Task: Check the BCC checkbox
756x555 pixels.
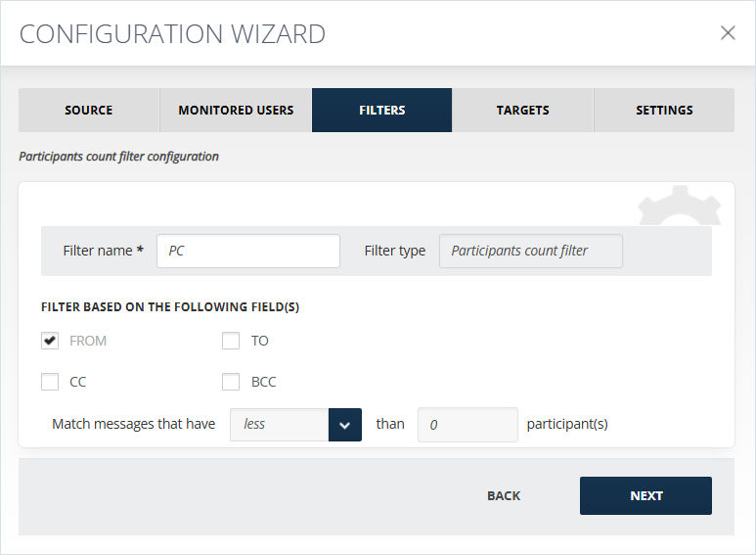Action: (x=231, y=382)
